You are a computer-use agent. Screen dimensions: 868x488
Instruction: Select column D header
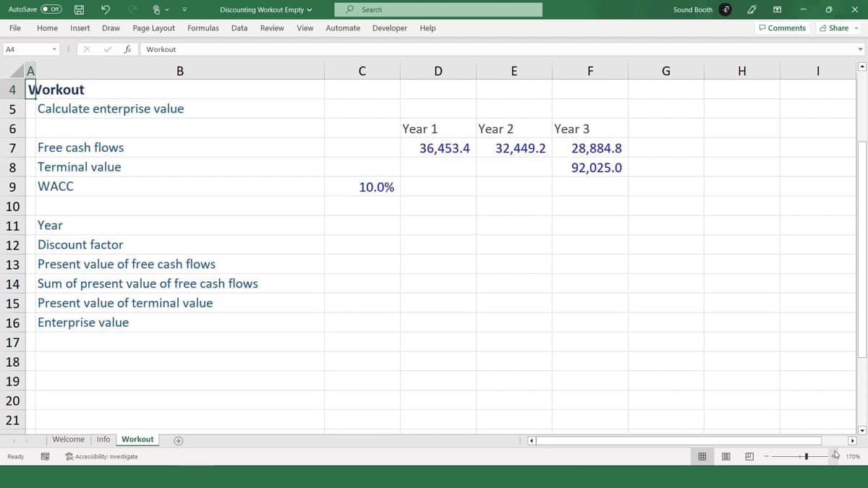click(438, 71)
